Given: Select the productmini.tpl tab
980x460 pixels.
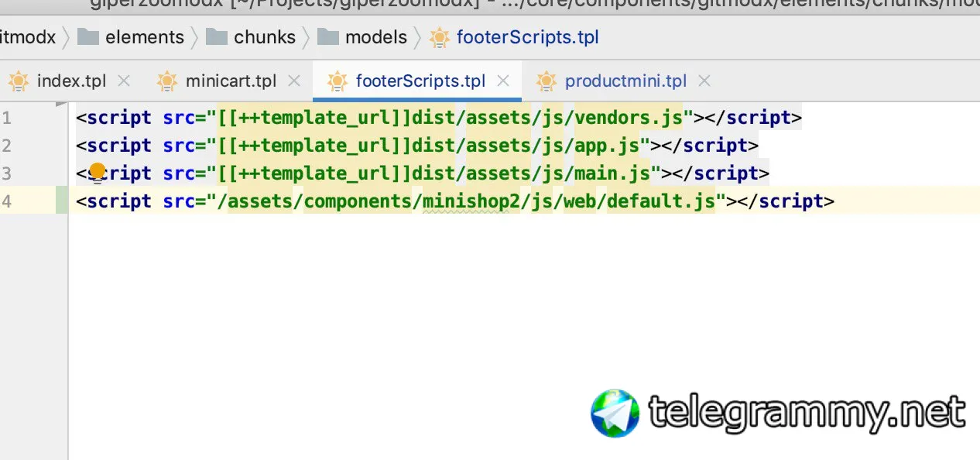Looking at the screenshot, I should click(625, 81).
